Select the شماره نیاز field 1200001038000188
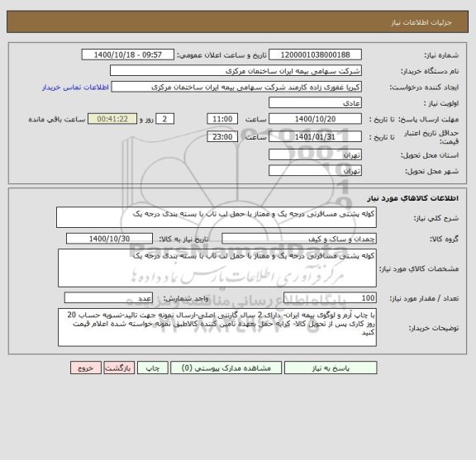 (315, 55)
